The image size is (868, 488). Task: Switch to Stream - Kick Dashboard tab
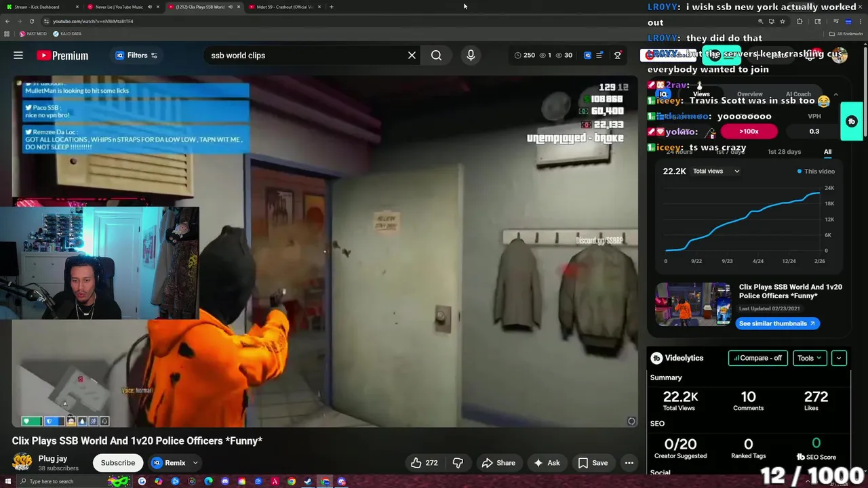click(x=41, y=7)
